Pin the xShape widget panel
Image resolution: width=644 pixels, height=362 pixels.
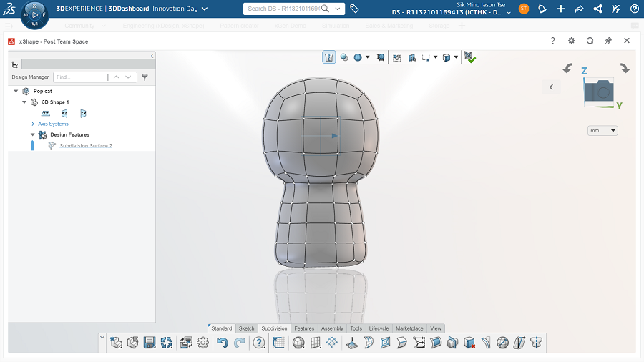[608, 41]
